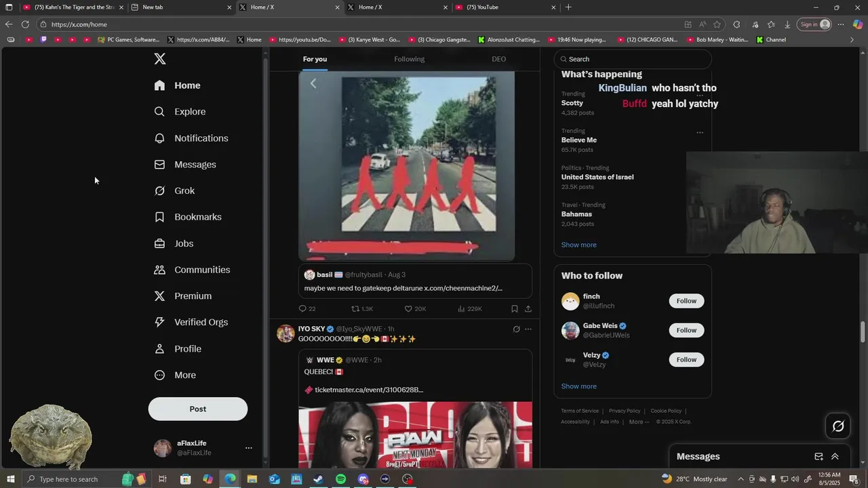Open ticketmaster.ca link in WWE quote
This screenshot has width=868, height=488.
point(369,390)
